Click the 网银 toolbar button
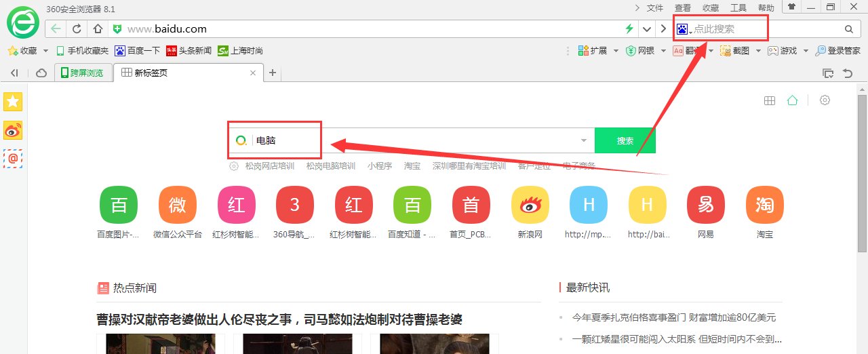The width and height of the screenshot is (868, 354). pos(640,51)
